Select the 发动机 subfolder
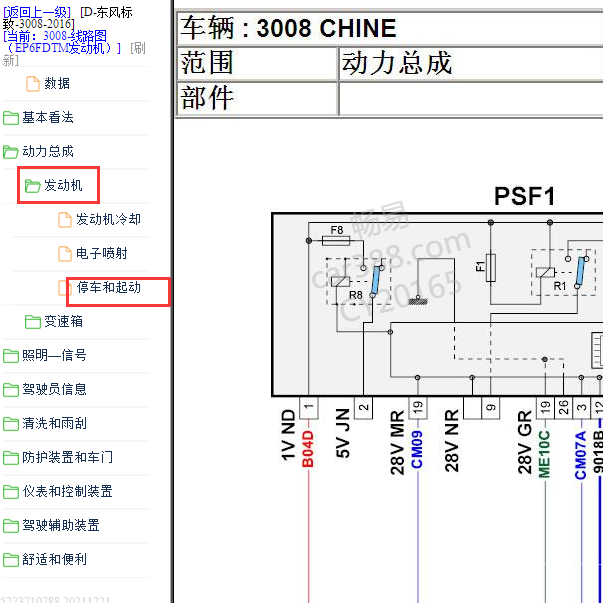 [x=63, y=185]
